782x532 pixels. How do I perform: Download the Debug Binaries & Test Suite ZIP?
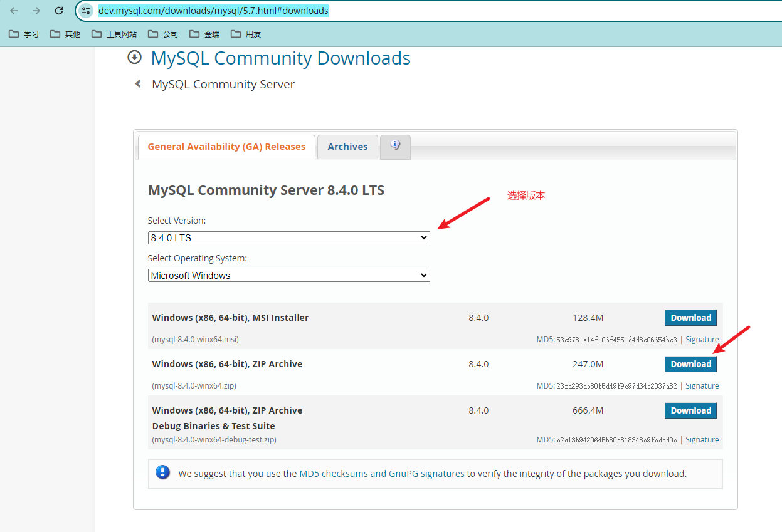pyautogui.click(x=691, y=410)
